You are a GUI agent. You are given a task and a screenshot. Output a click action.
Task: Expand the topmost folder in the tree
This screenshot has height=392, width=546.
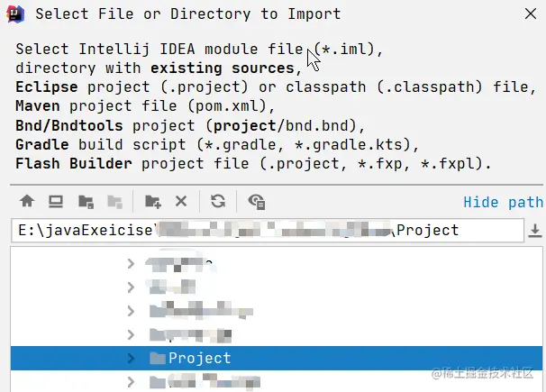tap(132, 263)
